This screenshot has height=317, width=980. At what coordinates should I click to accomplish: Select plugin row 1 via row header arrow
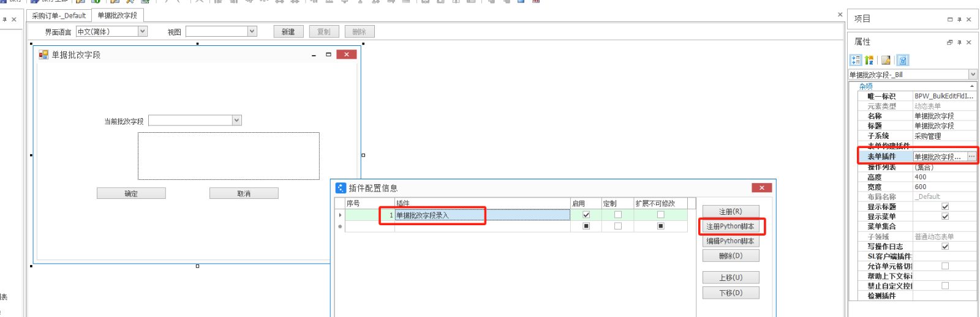[340, 215]
